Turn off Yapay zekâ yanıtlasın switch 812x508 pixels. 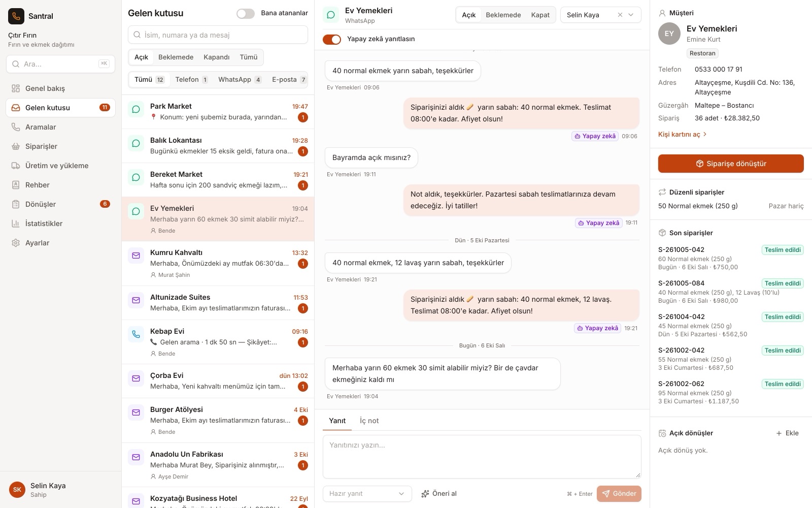pos(332,39)
